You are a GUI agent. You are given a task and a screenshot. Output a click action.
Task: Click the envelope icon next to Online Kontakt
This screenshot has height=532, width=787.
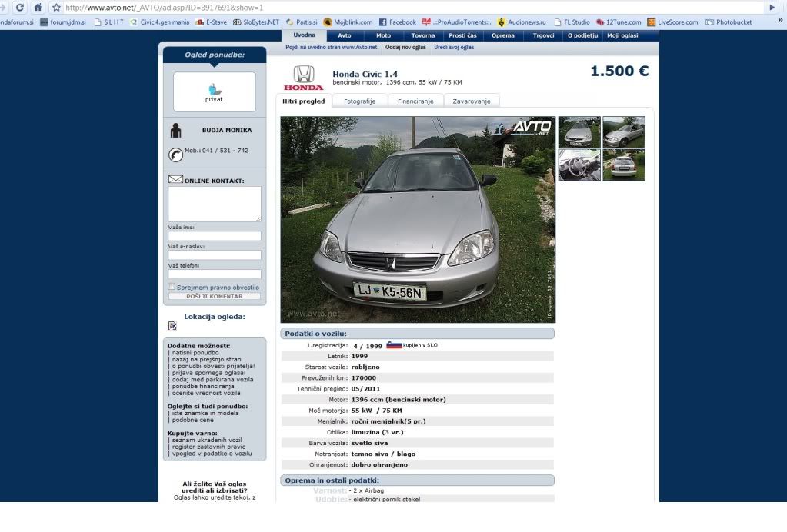[x=175, y=180]
